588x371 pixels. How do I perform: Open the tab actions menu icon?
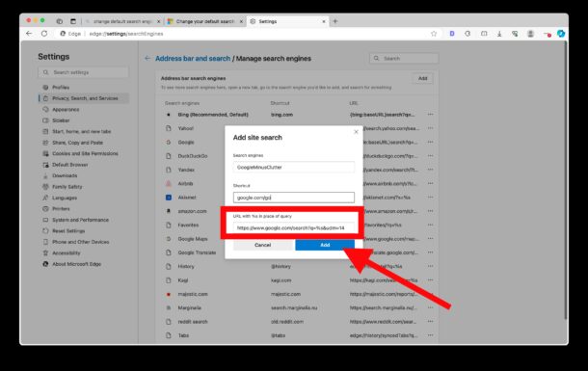tap(73, 21)
